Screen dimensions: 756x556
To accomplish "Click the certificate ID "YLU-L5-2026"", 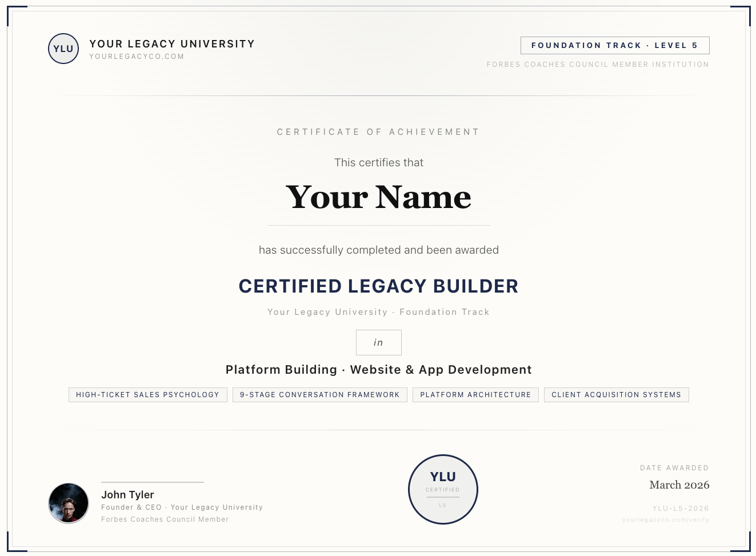I will [x=681, y=509].
